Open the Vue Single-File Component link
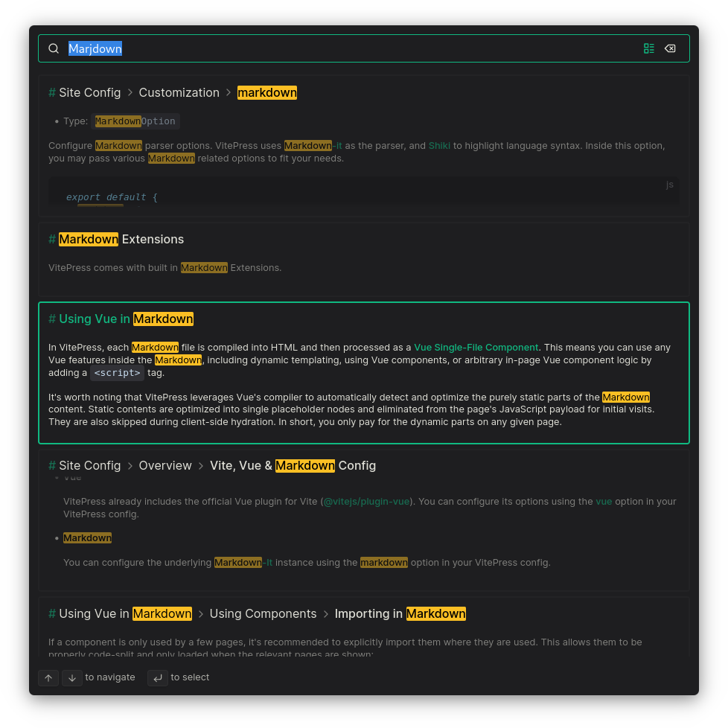The width and height of the screenshot is (728, 728). 476,347
